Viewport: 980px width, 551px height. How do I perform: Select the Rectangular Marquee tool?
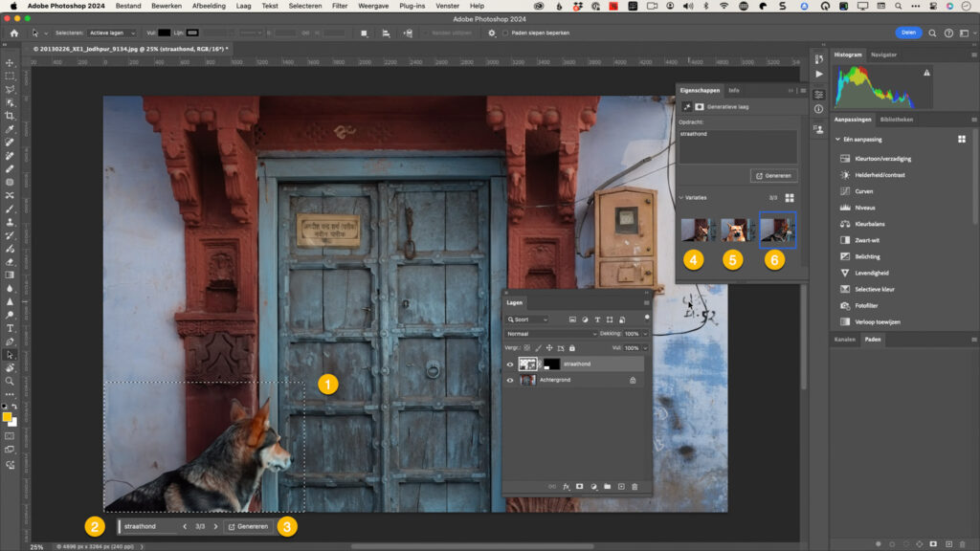pos(10,77)
